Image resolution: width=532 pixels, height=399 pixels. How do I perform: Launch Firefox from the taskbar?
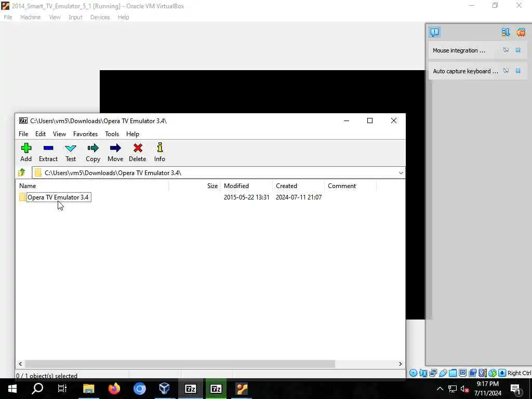(x=114, y=389)
